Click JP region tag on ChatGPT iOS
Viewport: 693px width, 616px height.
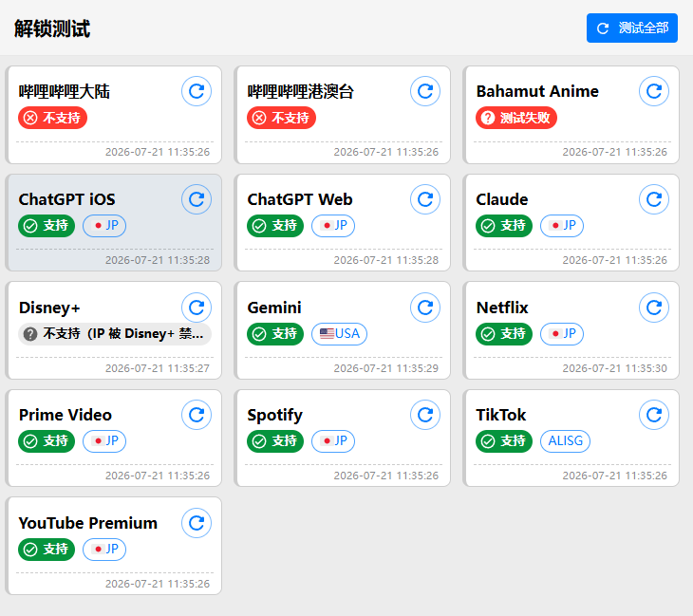(x=104, y=226)
